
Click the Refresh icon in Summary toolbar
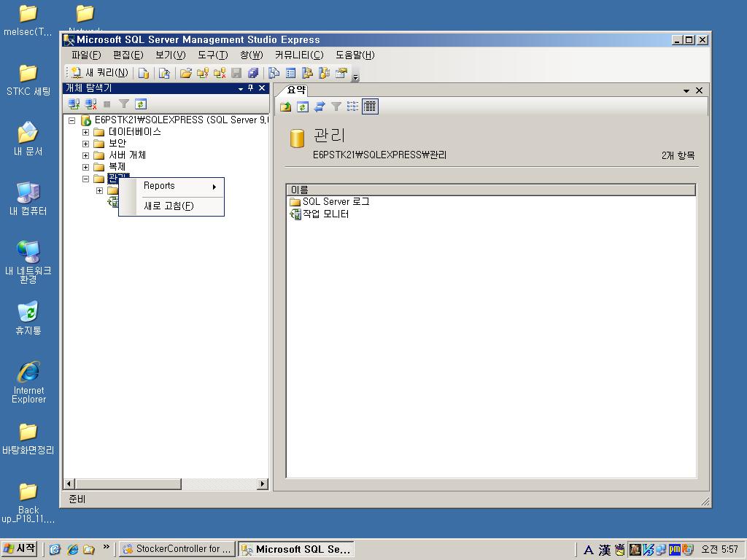coord(303,106)
